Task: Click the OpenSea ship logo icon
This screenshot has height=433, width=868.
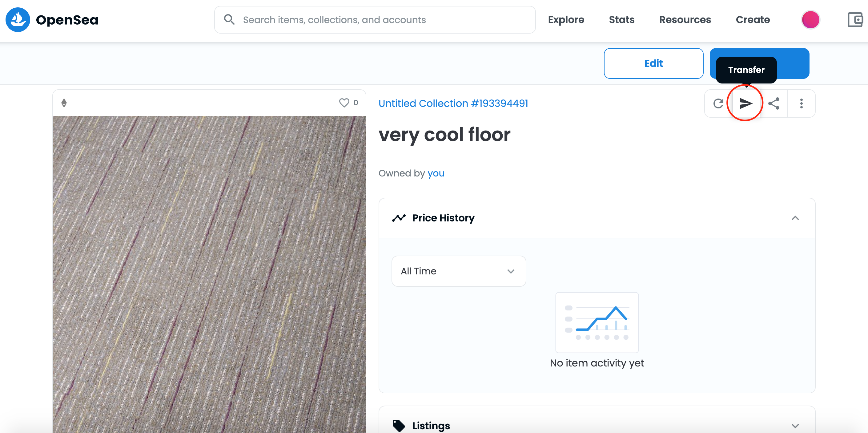Action: [18, 20]
